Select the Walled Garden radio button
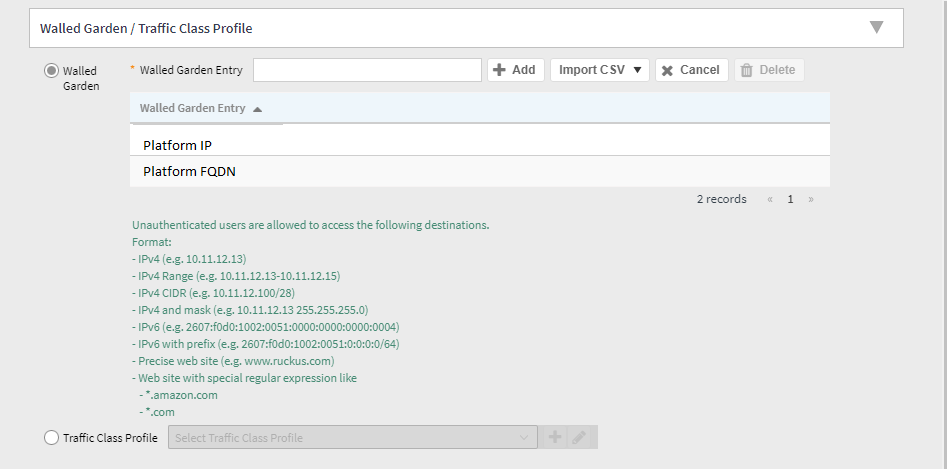This screenshot has width=947, height=469. 51,71
